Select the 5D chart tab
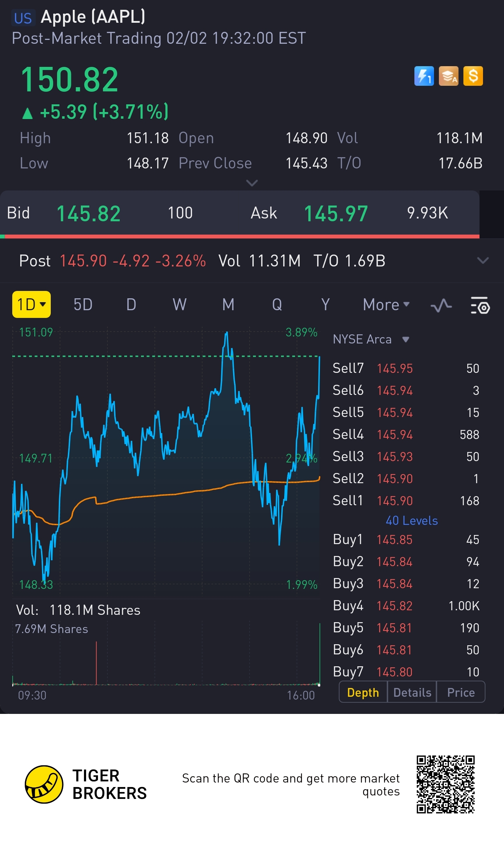504x855 pixels. [83, 305]
